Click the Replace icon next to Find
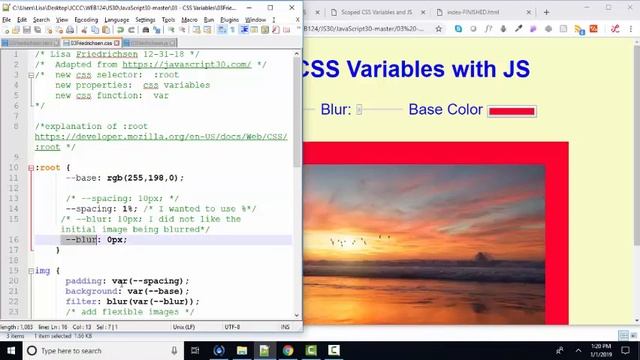Viewport: 640px width, 360px height. coord(156,30)
